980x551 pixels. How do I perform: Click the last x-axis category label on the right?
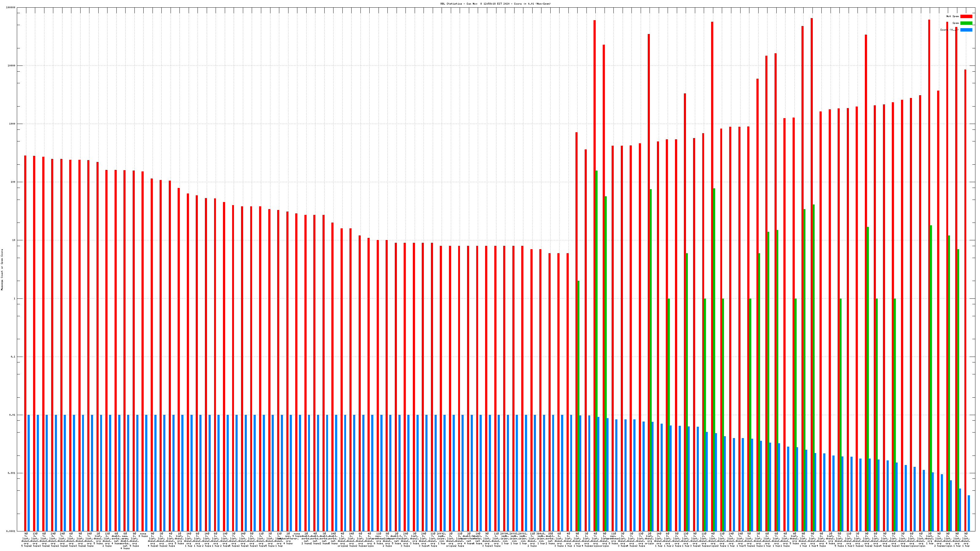[966, 540]
